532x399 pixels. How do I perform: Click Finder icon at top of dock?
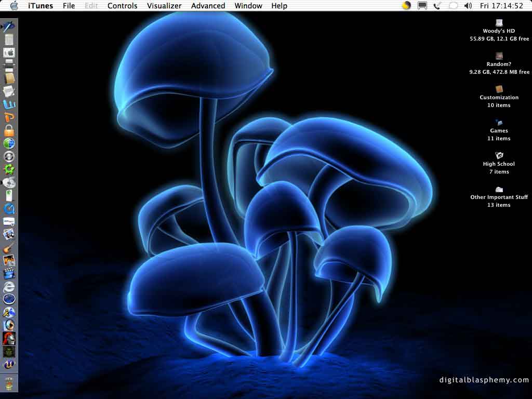tap(9, 26)
